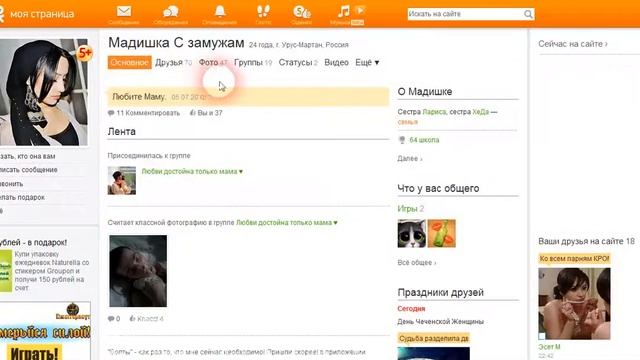This screenshot has height=360, width=640.
Task: Select the Основное tab
Action: coord(129,62)
